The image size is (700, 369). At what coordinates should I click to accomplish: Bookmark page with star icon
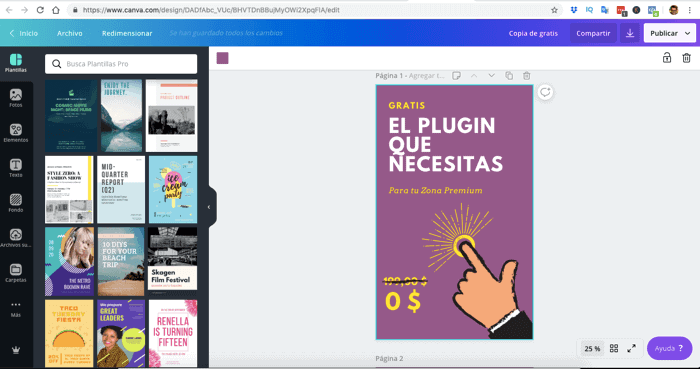point(554,10)
